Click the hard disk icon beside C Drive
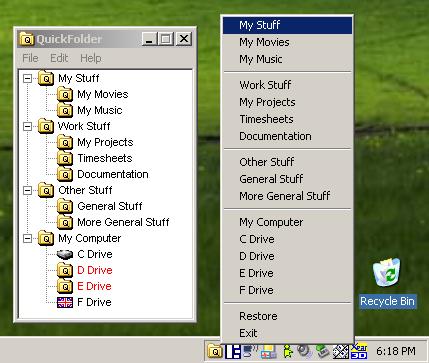Image resolution: width=429 pixels, height=363 pixels. 65,255
